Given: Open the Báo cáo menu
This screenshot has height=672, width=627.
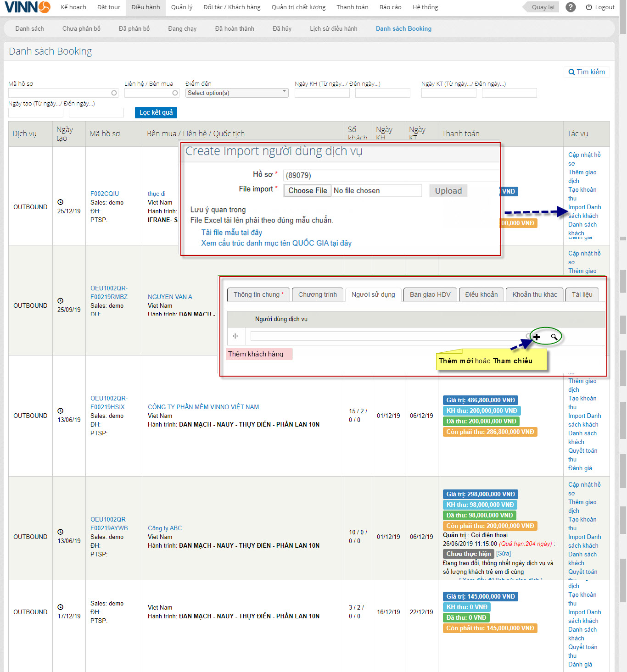Looking at the screenshot, I should pyautogui.click(x=390, y=7).
